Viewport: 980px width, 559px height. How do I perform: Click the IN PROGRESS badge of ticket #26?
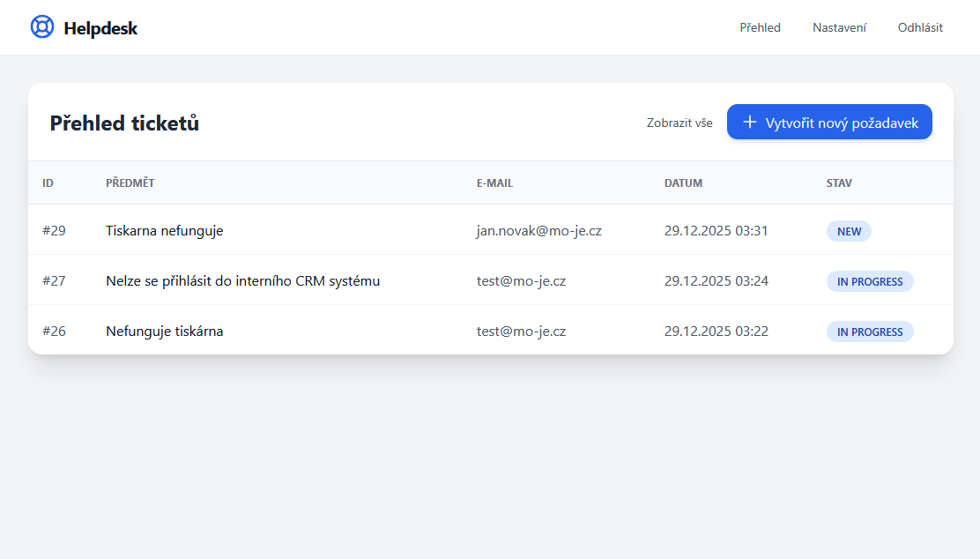pyautogui.click(x=870, y=332)
